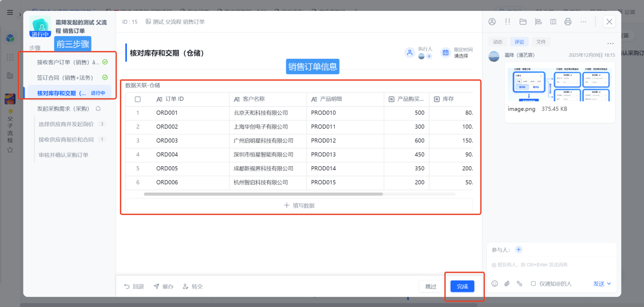Viewport: 644px width, 307px height.
Task: Click the cube app icon in background sidebar
Action: 10,38
